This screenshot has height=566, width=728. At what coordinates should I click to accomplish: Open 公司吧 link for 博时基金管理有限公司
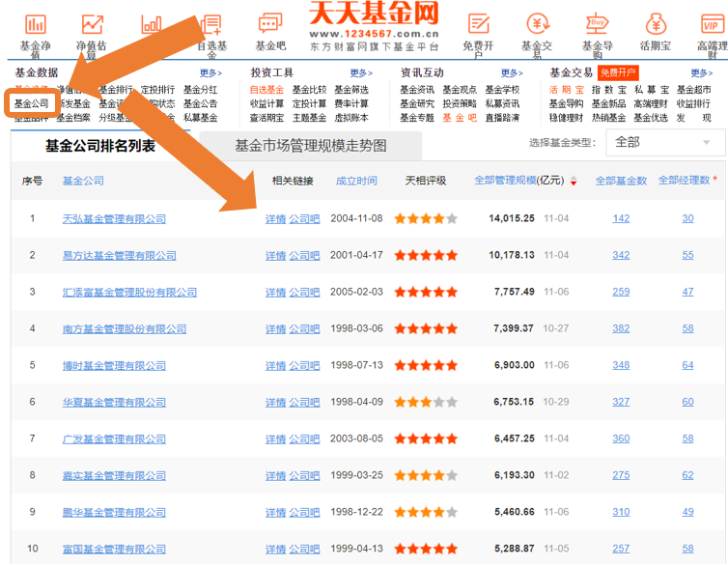coord(304,366)
